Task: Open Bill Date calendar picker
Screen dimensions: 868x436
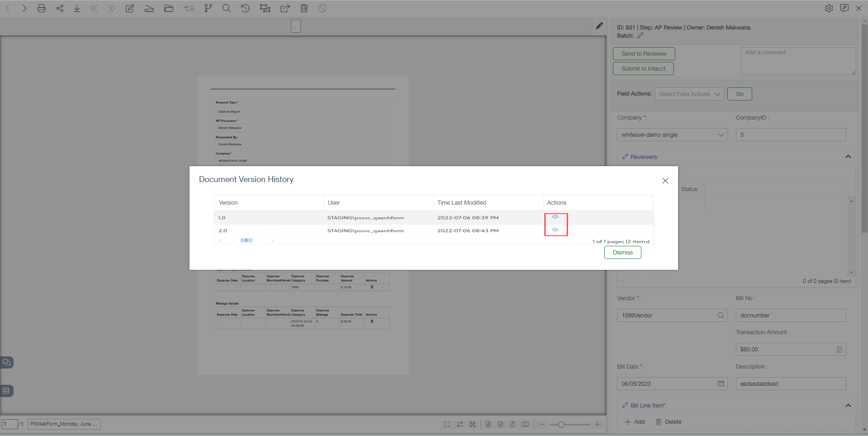Action: point(721,383)
